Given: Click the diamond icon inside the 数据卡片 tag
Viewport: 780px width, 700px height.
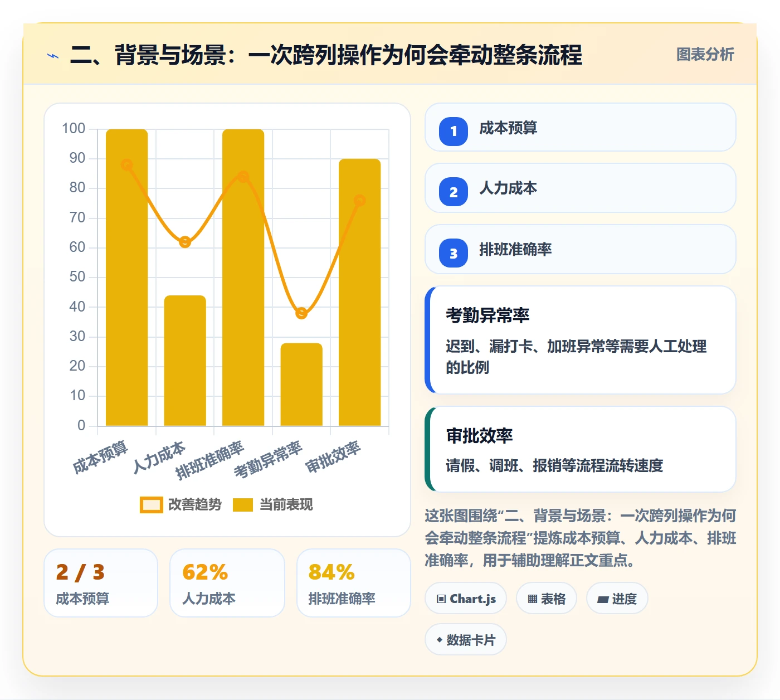Looking at the screenshot, I should coord(440,640).
